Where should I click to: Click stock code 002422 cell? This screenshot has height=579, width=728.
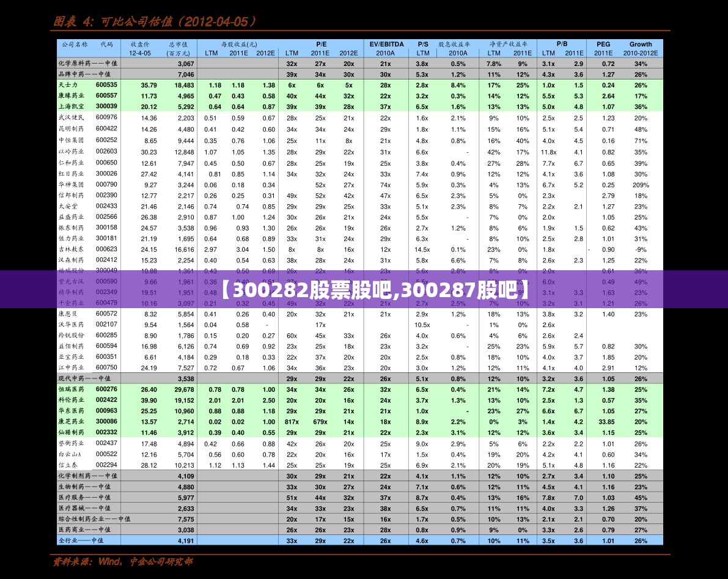point(106,400)
